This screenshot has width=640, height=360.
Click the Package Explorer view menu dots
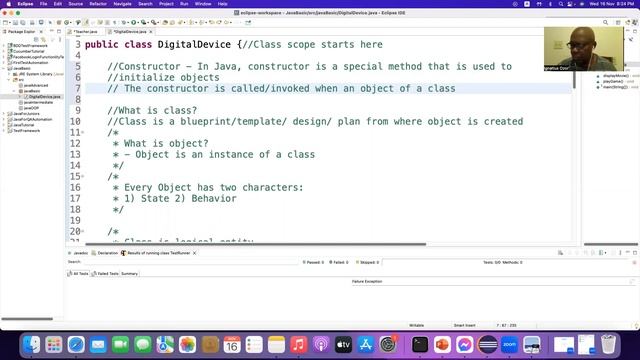(60, 39)
